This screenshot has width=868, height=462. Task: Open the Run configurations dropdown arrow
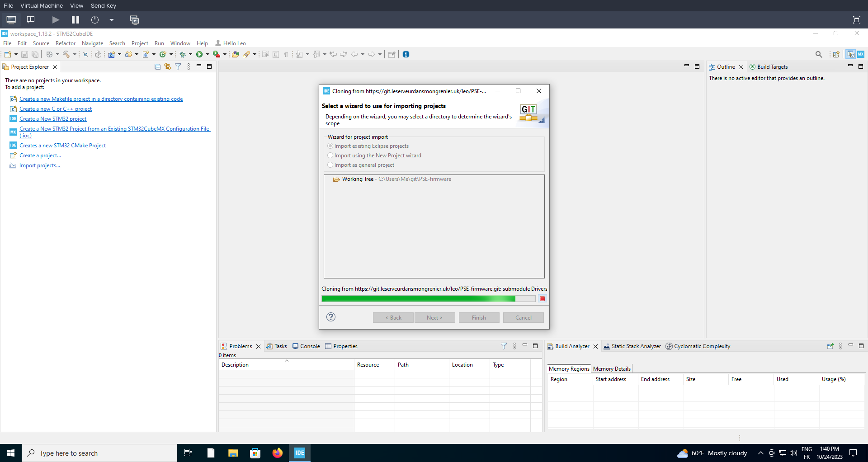click(x=208, y=54)
